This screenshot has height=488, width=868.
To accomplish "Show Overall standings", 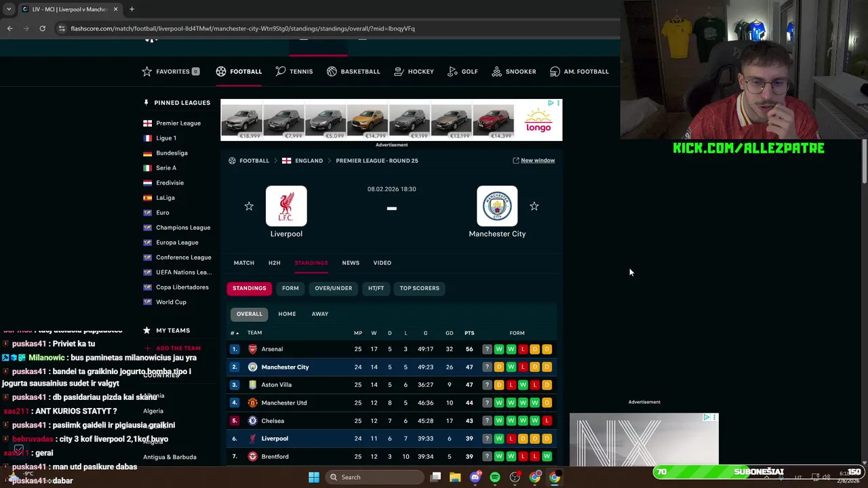I will (249, 314).
